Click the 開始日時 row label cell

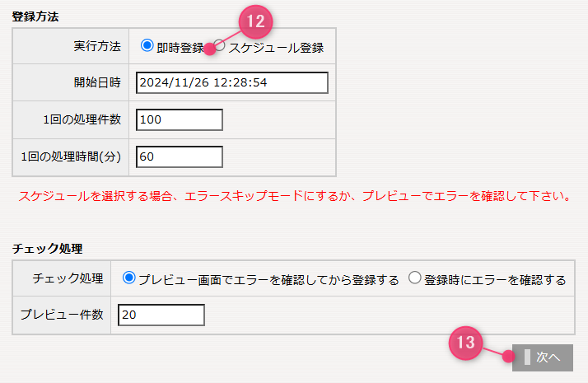97,83
